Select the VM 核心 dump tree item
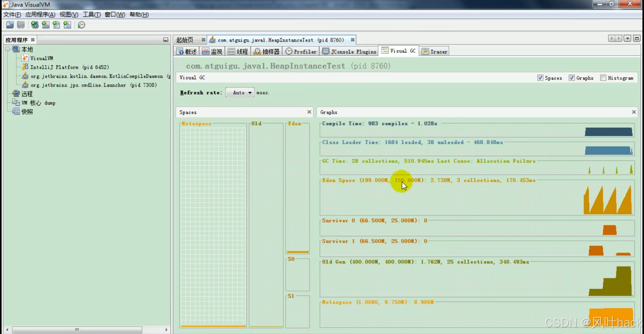 coord(34,103)
